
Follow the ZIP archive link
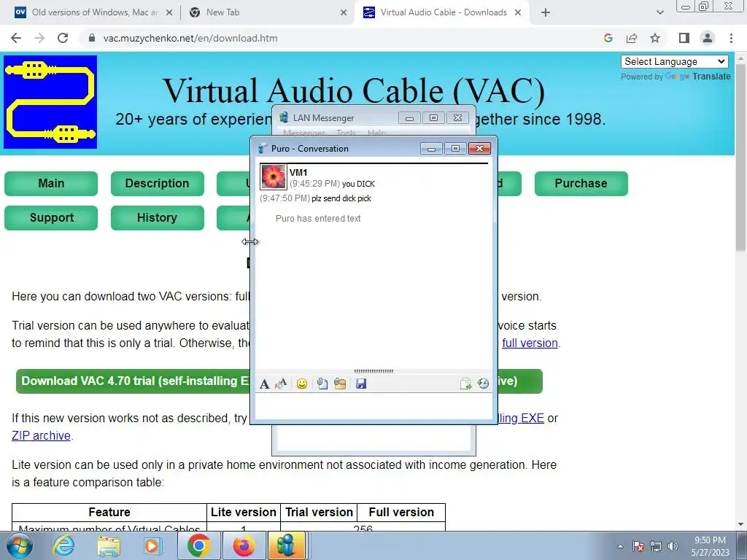pyautogui.click(x=41, y=435)
